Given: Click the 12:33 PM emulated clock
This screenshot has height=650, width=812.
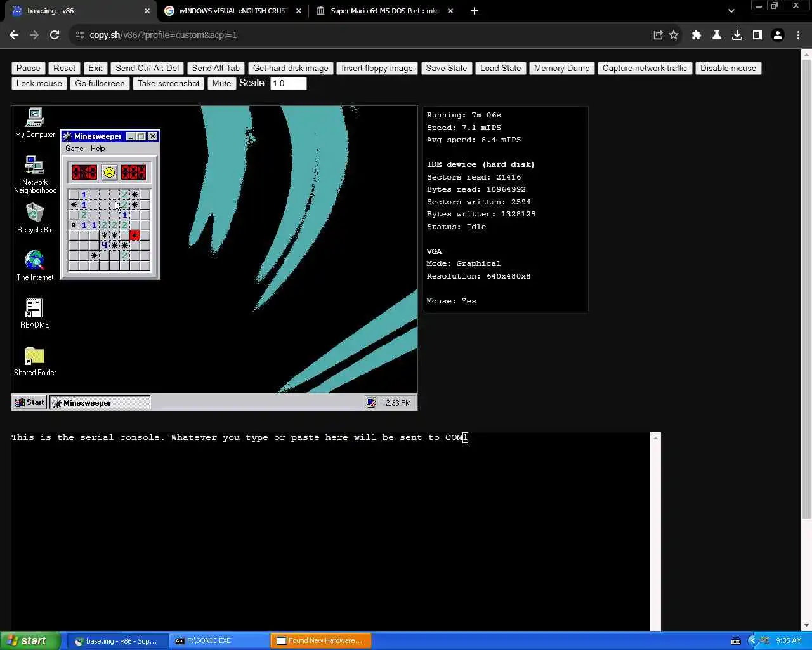Looking at the screenshot, I should 396,402.
